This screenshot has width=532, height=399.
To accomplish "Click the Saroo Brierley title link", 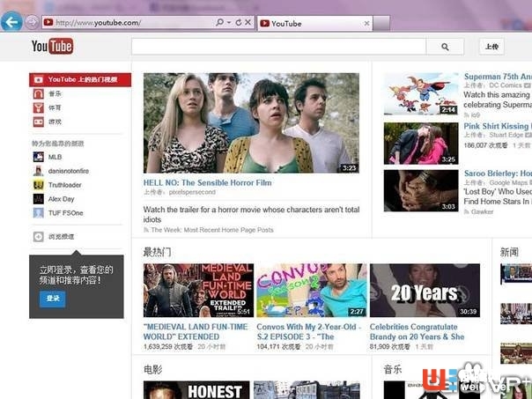I will pos(498,174).
